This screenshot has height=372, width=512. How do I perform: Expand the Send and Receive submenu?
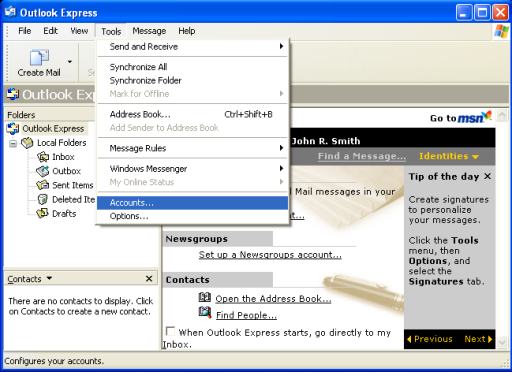click(192, 47)
